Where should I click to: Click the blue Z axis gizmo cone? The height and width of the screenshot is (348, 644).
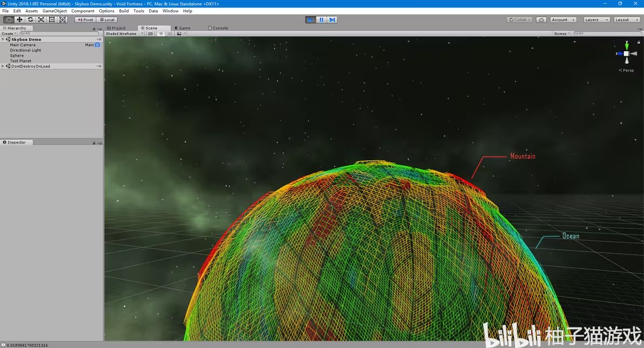(620, 54)
